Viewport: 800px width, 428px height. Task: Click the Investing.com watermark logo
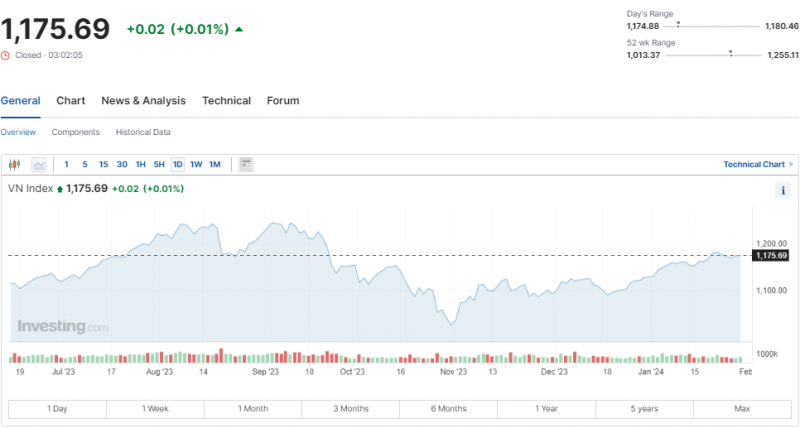point(62,327)
